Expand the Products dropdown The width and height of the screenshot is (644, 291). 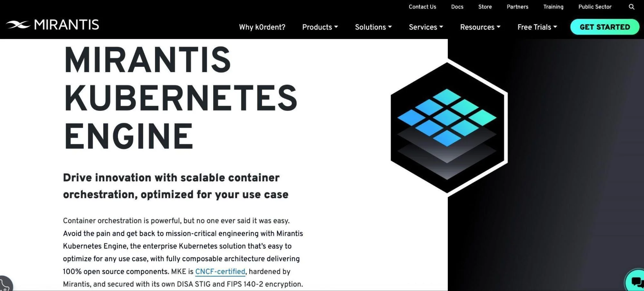(x=320, y=27)
